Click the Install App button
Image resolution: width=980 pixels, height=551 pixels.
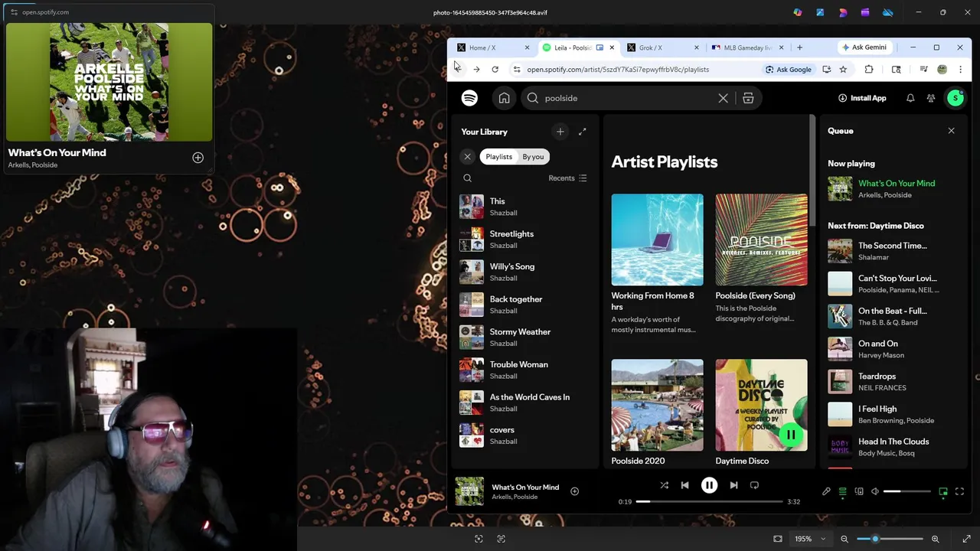[862, 98]
